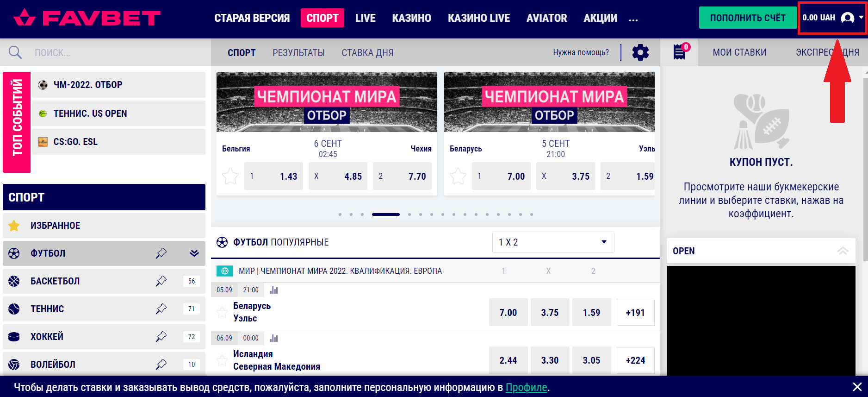868x397 pixels.
Task: Open the user profile avatar icon
Action: [848, 18]
